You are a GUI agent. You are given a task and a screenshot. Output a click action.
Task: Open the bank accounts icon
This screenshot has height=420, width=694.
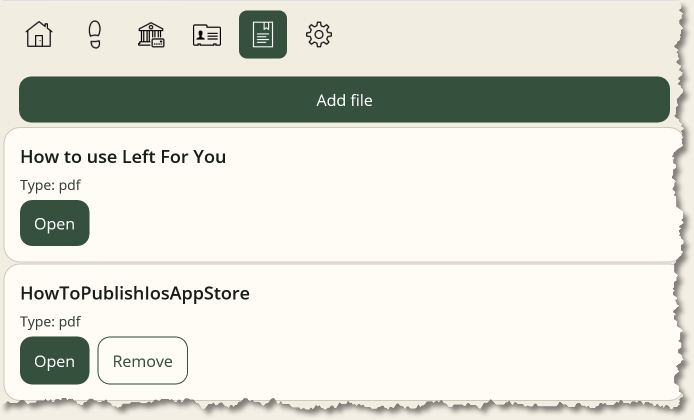pyautogui.click(x=151, y=35)
